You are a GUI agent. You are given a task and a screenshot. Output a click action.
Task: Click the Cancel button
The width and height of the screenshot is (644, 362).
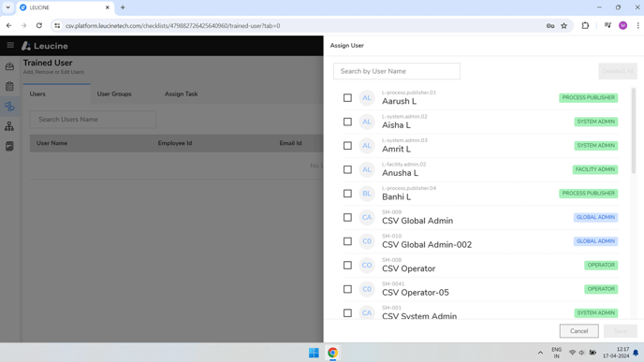coord(578,331)
